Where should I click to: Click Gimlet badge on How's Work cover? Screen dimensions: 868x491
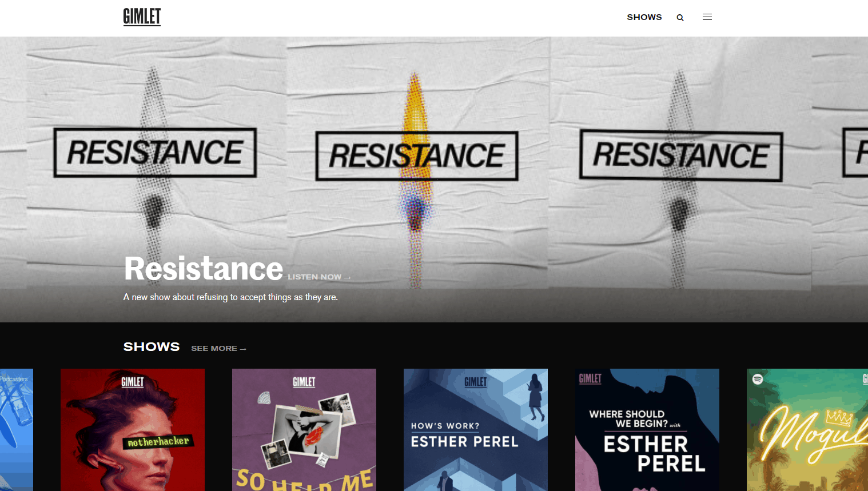(x=476, y=382)
